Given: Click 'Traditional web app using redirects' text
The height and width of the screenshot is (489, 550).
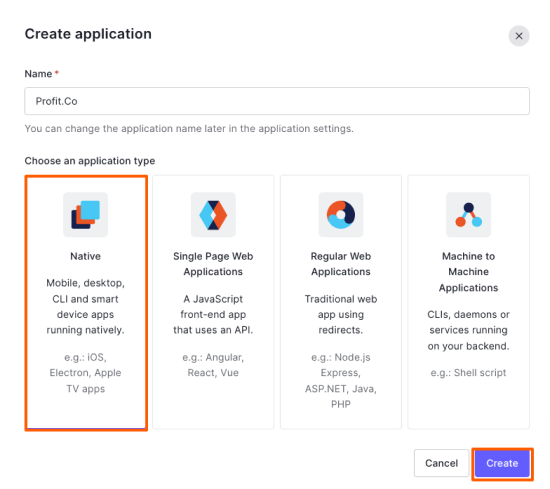Looking at the screenshot, I should pyautogui.click(x=341, y=314).
